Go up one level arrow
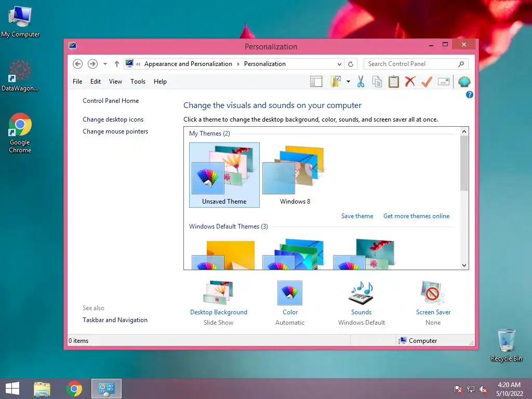The image size is (532, 399). (117, 64)
